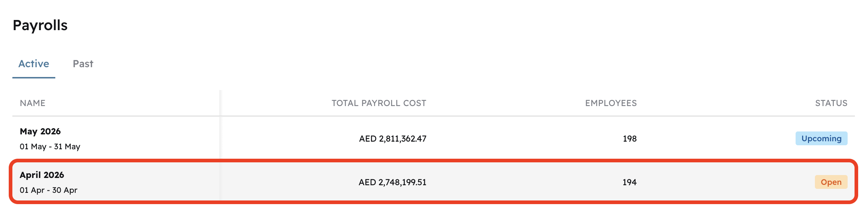Click the STATUS column header
Viewport: 868px width, 215px height.
pos(831,103)
